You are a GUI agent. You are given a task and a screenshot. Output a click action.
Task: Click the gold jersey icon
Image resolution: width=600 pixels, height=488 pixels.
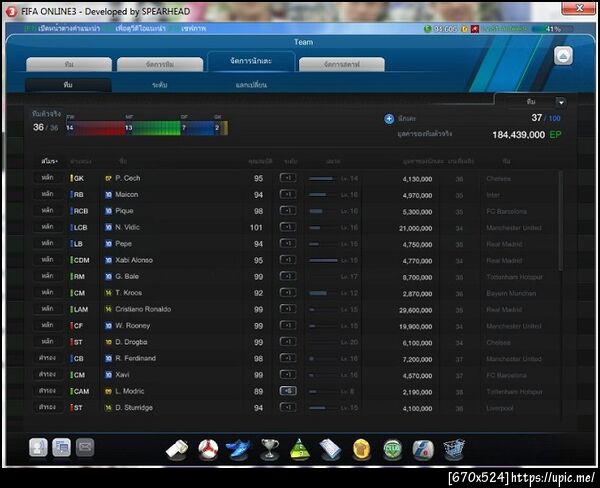361,449
